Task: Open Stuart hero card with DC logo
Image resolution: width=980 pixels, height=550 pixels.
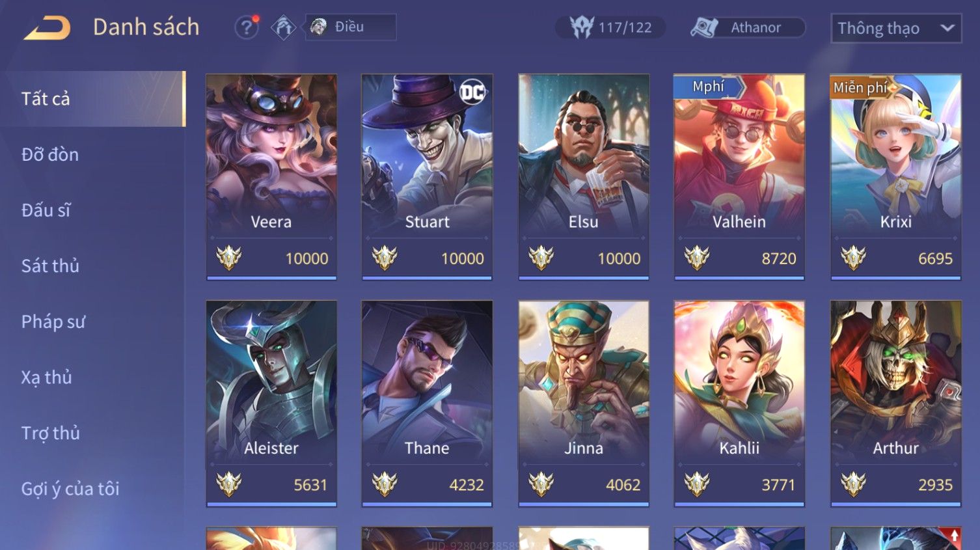Action: tap(427, 177)
